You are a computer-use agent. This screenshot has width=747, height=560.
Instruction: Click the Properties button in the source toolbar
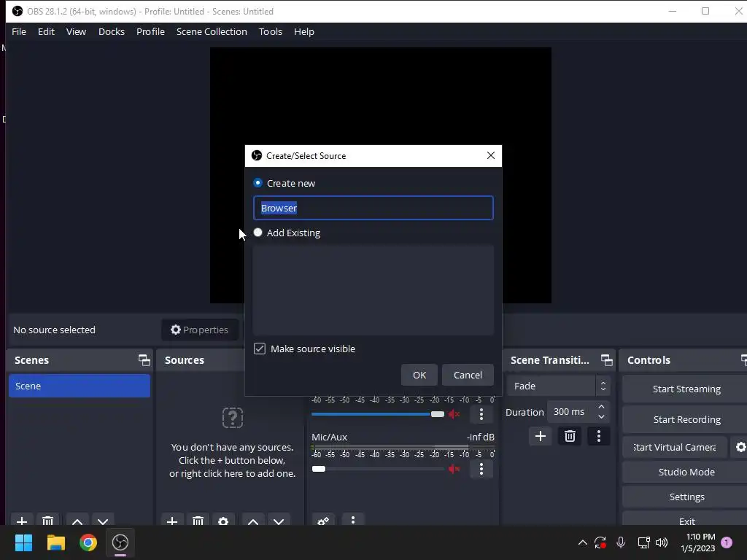(x=200, y=330)
